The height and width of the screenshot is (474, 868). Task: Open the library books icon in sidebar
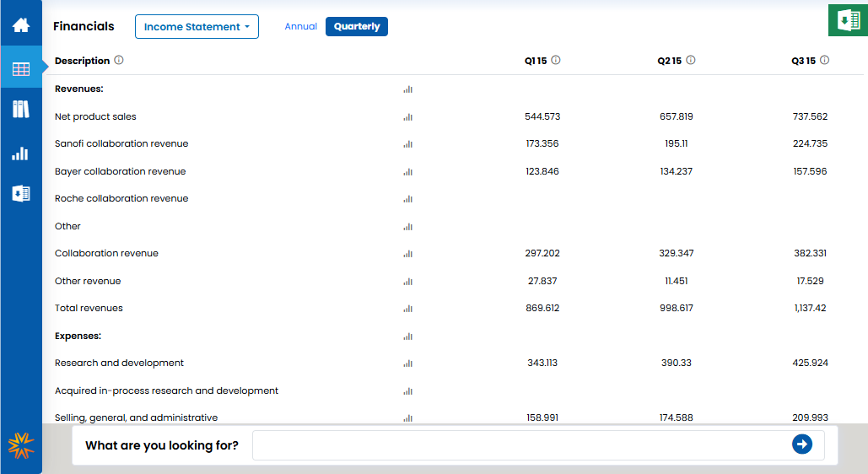click(x=21, y=109)
